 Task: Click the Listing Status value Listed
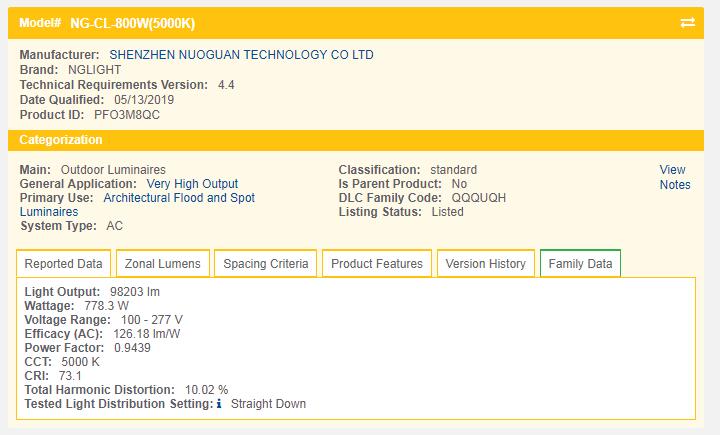pyautogui.click(x=447, y=212)
